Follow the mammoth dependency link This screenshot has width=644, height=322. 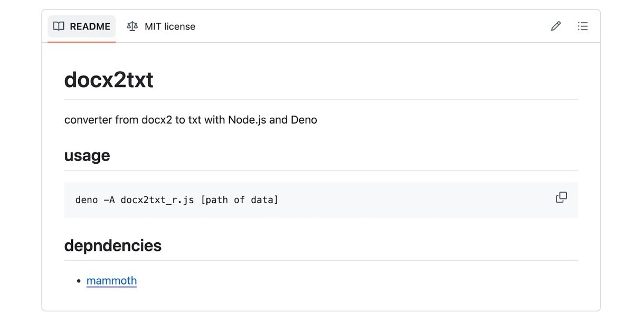pos(111,280)
